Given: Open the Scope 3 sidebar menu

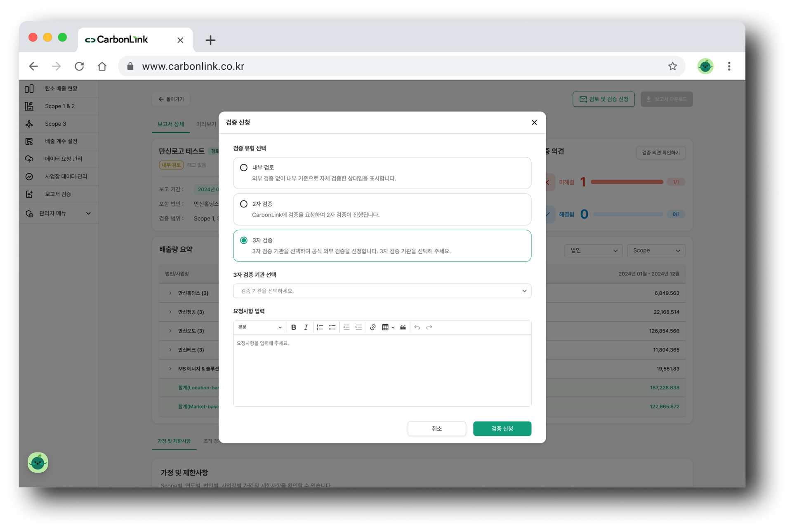Looking at the screenshot, I should 55,123.
